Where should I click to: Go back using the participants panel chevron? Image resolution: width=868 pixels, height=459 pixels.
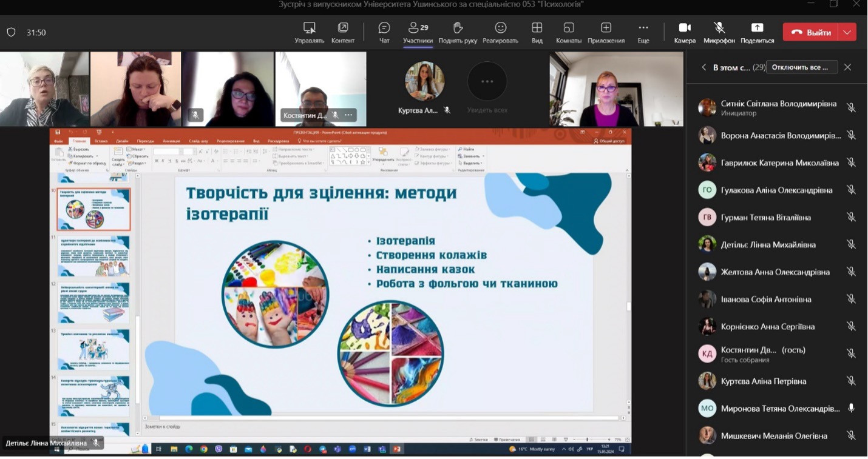[x=704, y=67]
